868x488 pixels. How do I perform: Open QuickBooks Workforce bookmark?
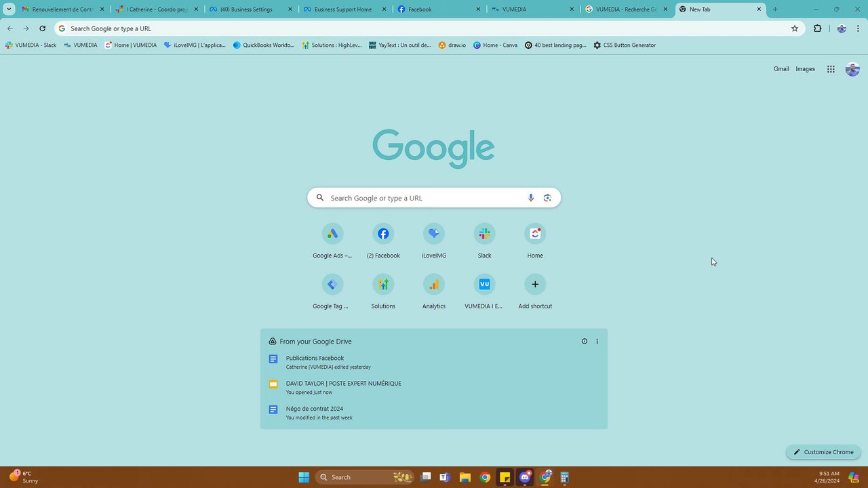click(x=264, y=45)
